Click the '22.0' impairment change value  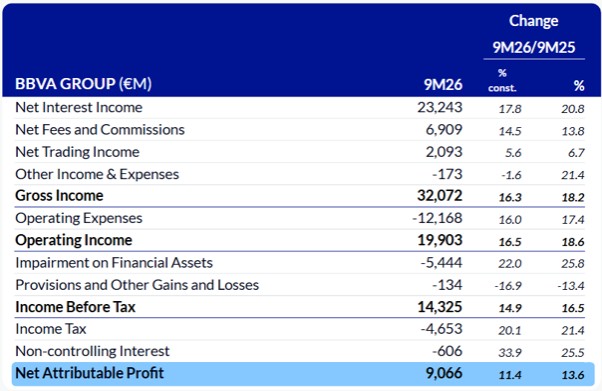(510, 264)
